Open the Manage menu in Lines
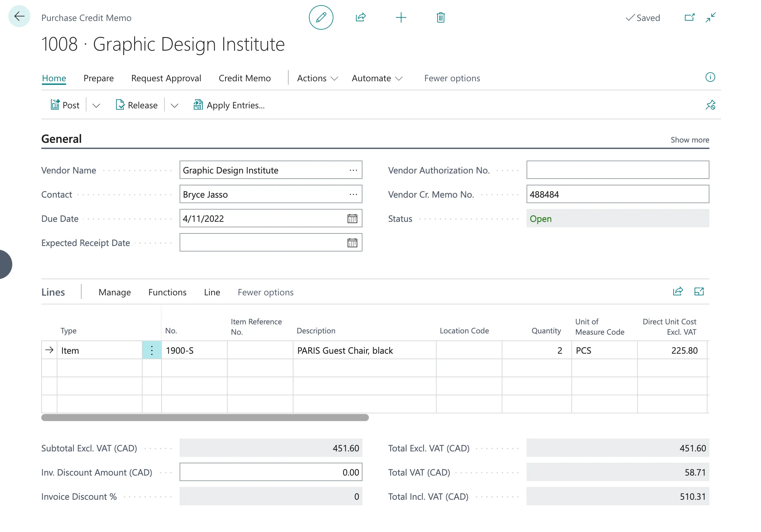 [x=115, y=292]
